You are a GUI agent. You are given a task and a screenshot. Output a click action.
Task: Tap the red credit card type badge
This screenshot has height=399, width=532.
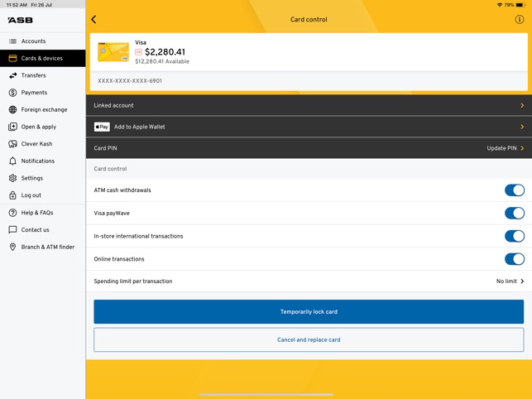(138, 52)
